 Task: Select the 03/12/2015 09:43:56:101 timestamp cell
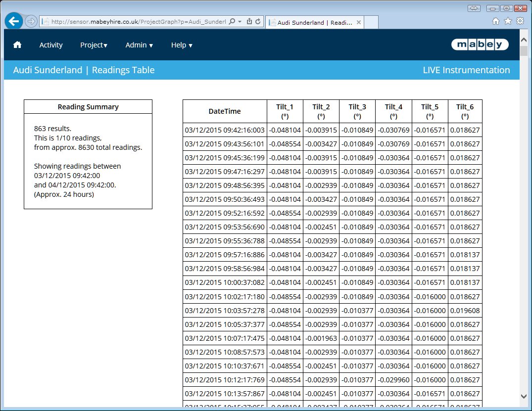225,144
